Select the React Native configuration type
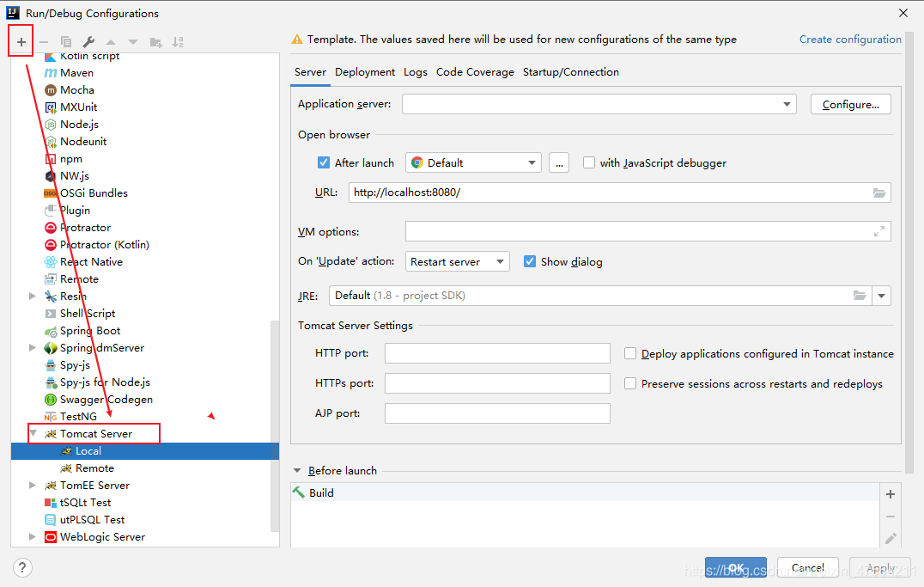The height and width of the screenshot is (587, 924). pos(91,262)
